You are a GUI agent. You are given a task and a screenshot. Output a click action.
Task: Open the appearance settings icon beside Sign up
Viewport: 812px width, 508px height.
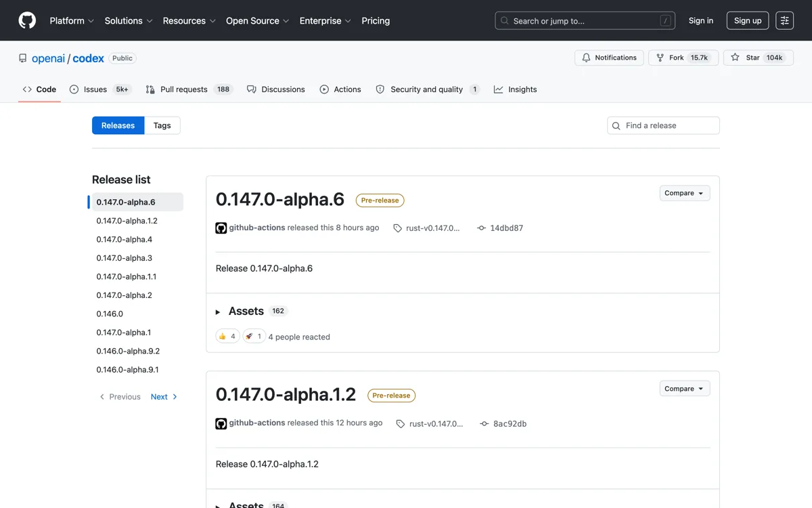[x=785, y=20]
